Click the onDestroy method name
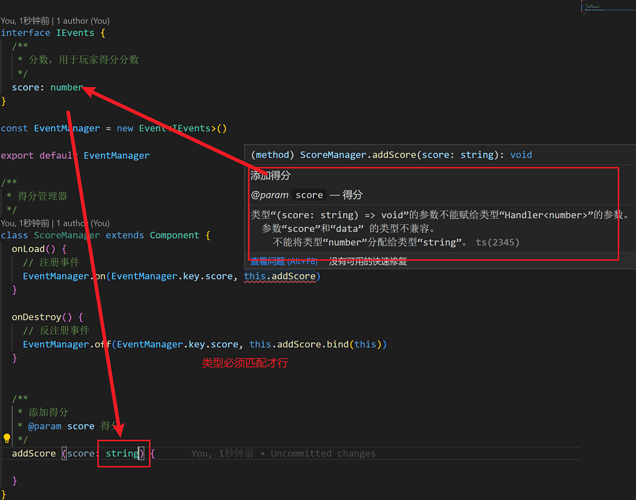Image resolution: width=636 pixels, height=500 pixels. tap(36, 317)
